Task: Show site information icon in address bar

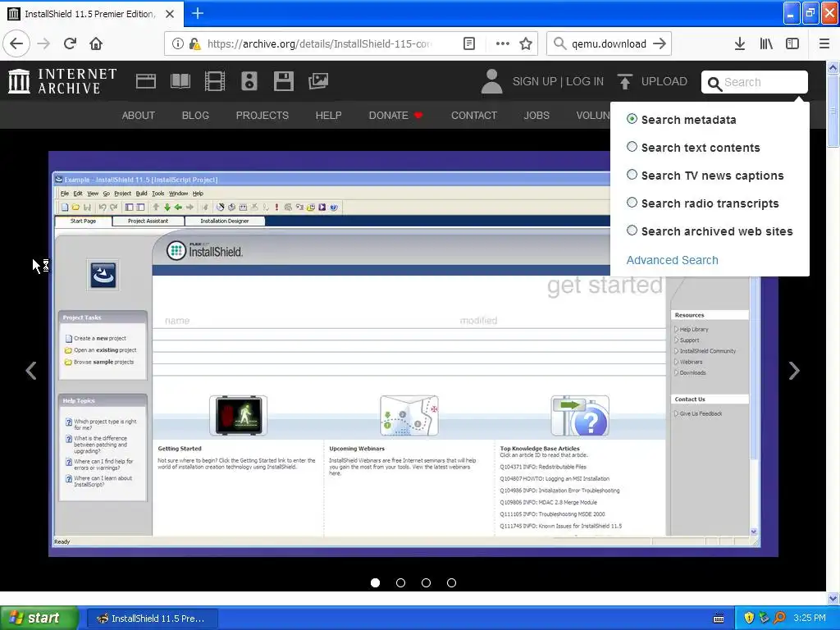Action: (x=177, y=43)
